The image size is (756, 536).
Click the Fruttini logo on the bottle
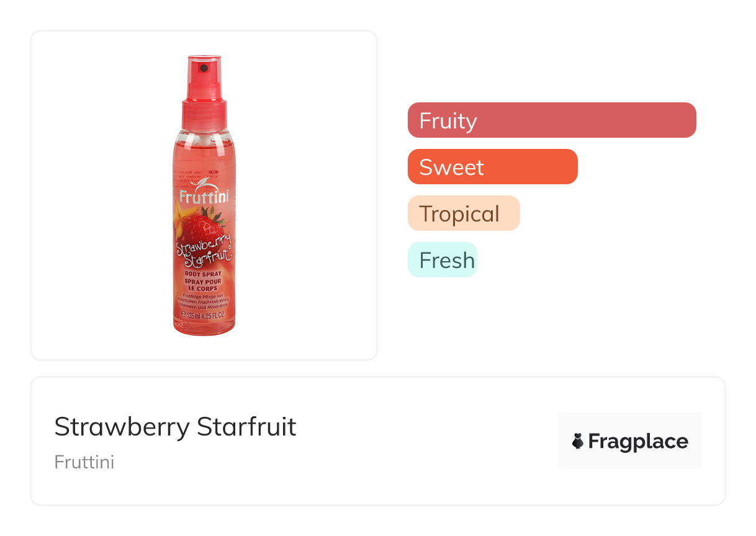click(x=204, y=196)
